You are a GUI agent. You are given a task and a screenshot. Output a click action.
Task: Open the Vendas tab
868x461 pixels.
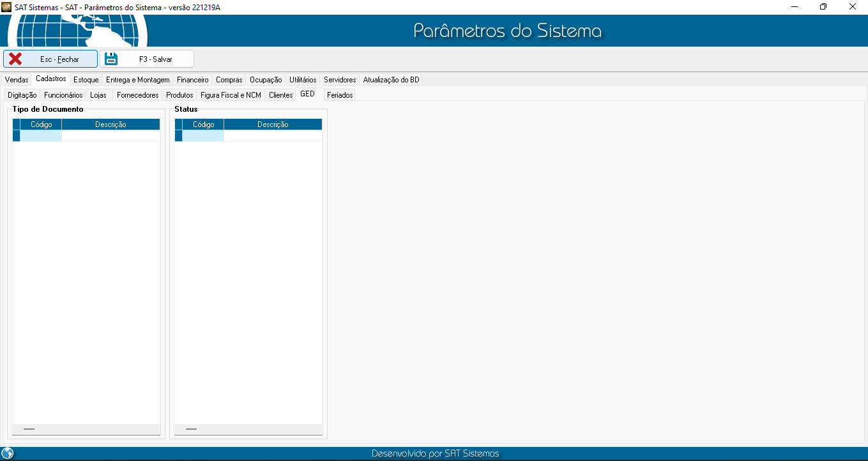[16, 80]
